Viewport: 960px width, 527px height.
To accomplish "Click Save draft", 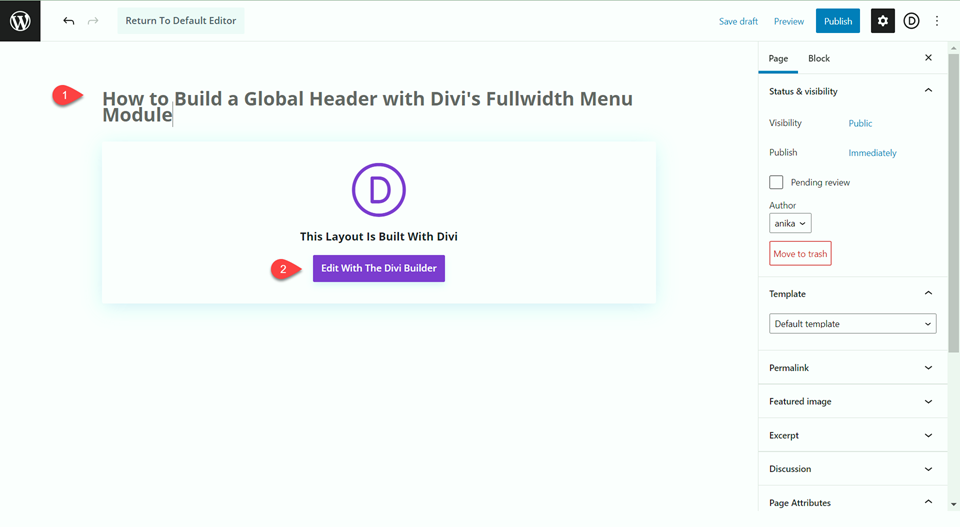I will pos(738,21).
